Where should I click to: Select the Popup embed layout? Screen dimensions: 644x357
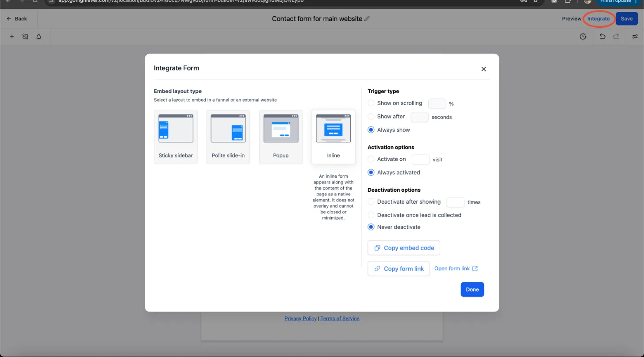click(281, 137)
